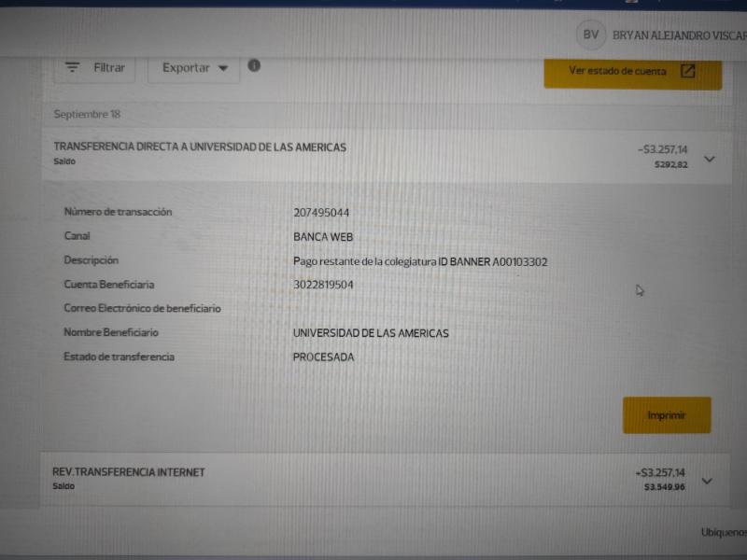
Task: Select the Transferencia Directa a Universidad row title
Action: tap(200, 147)
